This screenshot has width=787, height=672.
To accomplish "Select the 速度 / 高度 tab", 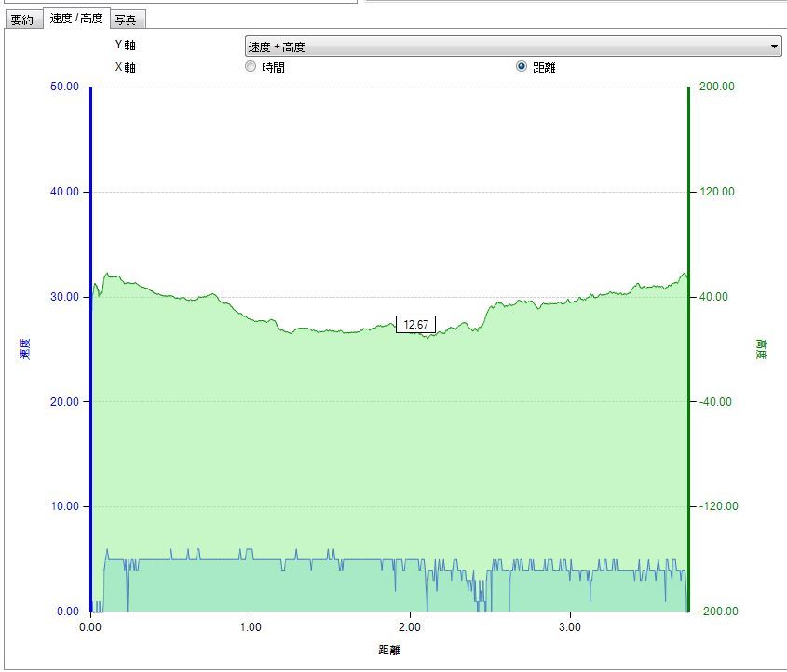I will pos(76,19).
